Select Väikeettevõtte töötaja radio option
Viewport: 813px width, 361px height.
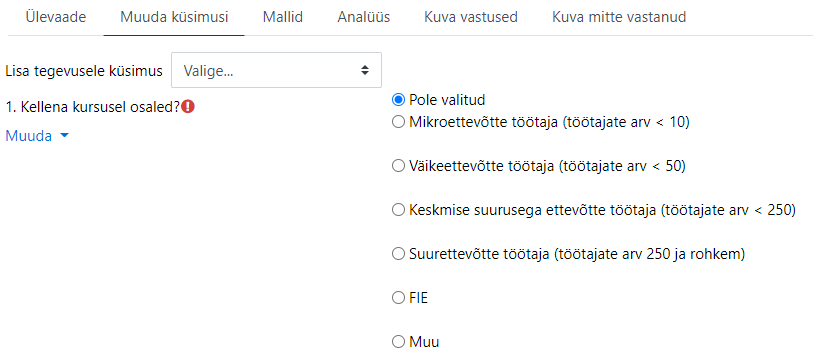[x=398, y=166]
